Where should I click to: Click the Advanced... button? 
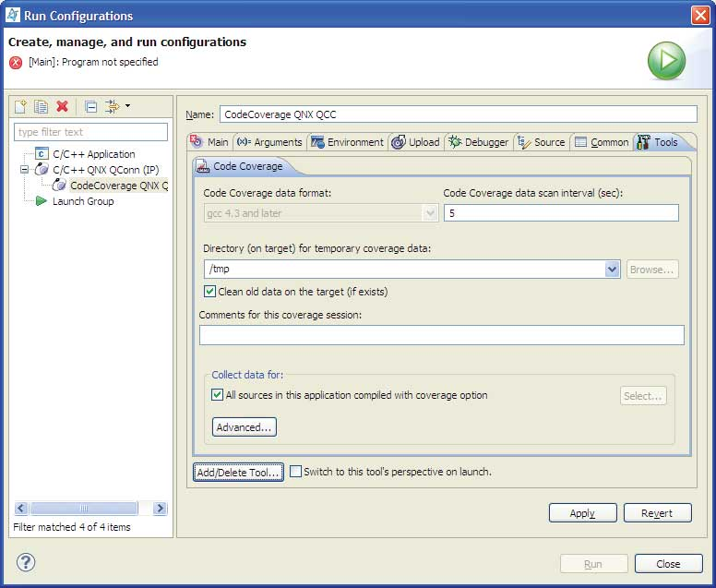pos(245,427)
